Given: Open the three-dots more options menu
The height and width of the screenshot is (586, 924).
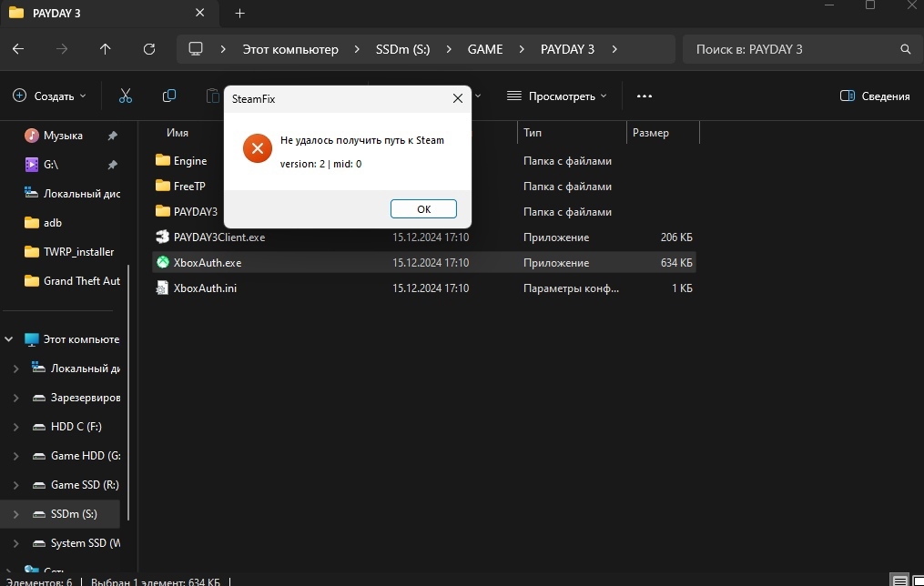Looking at the screenshot, I should pyautogui.click(x=645, y=96).
